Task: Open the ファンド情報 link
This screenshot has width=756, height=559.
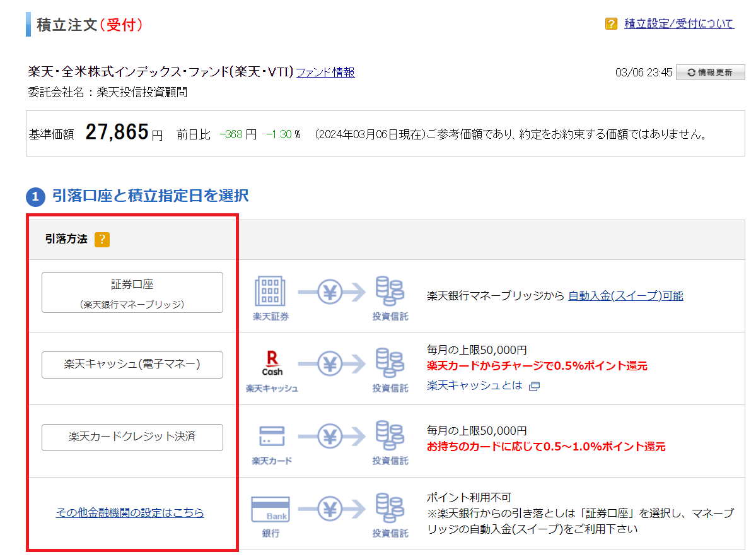Action: click(325, 72)
